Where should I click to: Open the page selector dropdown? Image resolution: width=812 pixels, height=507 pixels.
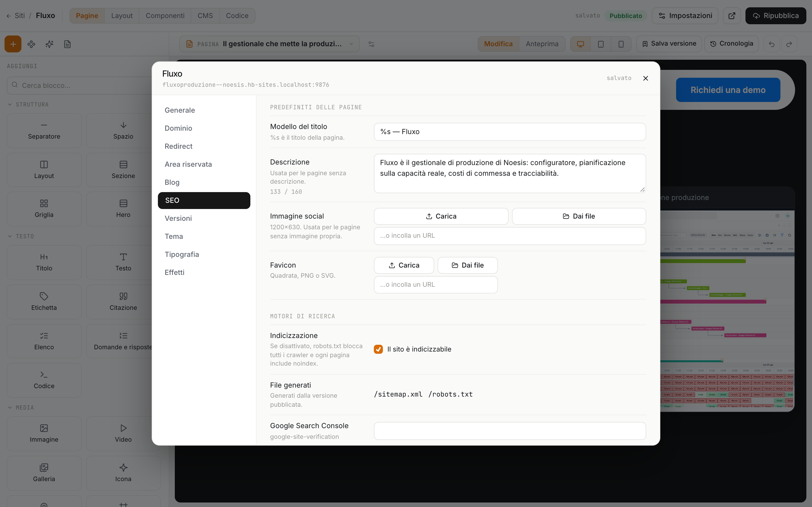[270, 44]
